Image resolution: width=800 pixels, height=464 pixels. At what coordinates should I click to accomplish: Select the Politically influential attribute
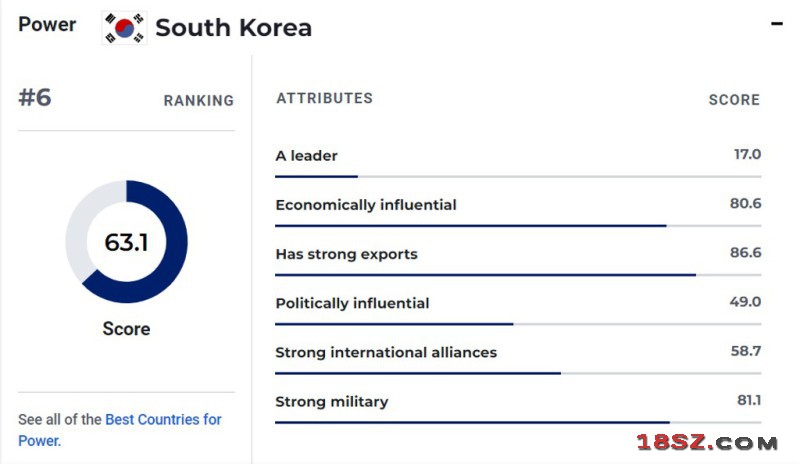pos(352,303)
